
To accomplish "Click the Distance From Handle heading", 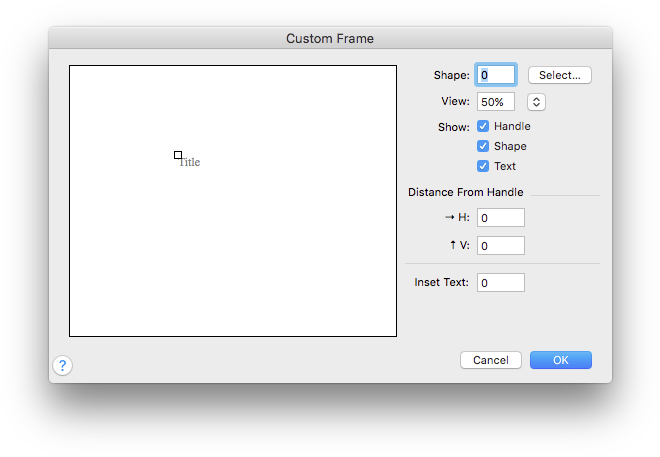I will point(465,192).
